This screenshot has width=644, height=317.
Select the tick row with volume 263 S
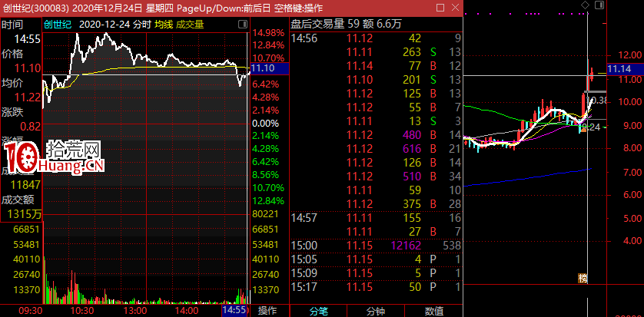[376, 52]
